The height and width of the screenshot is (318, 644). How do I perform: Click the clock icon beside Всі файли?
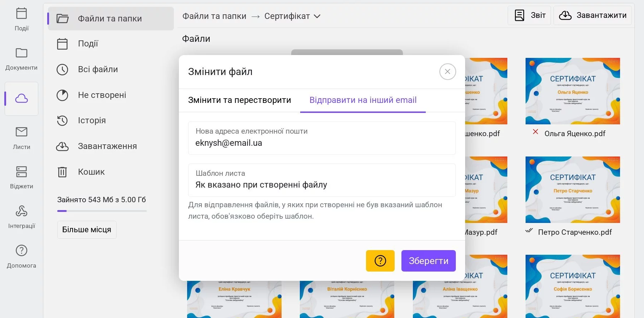point(62,69)
